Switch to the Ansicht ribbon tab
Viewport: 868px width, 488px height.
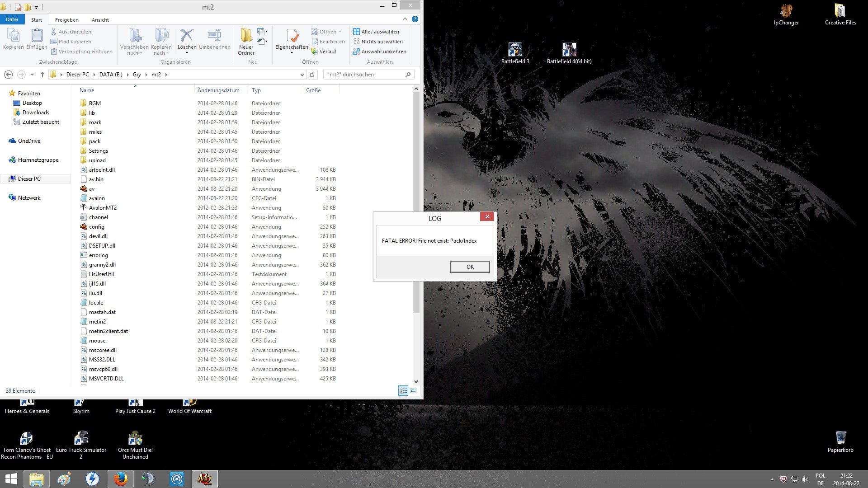tap(100, 20)
